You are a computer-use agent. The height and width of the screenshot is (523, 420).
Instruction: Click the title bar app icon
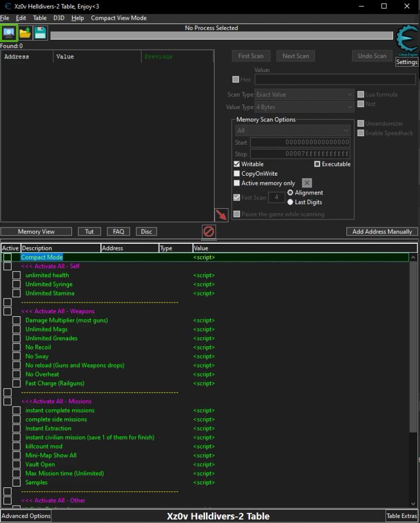7,6
